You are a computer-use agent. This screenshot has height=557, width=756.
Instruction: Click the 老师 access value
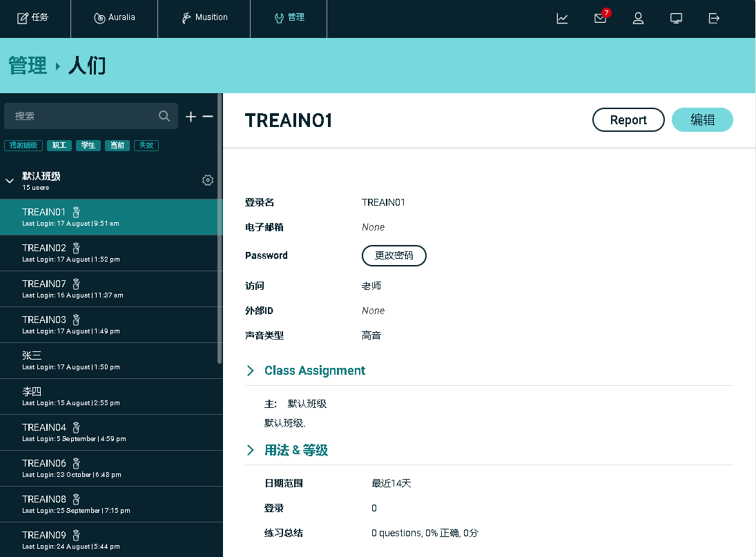pyautogui.click(x=371, y=286)
